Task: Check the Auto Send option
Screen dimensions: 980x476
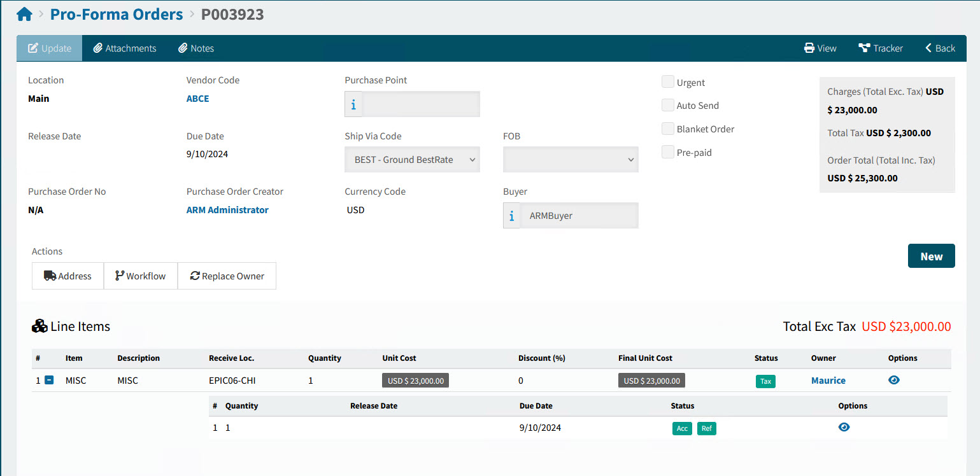Action: click(667, 105)
